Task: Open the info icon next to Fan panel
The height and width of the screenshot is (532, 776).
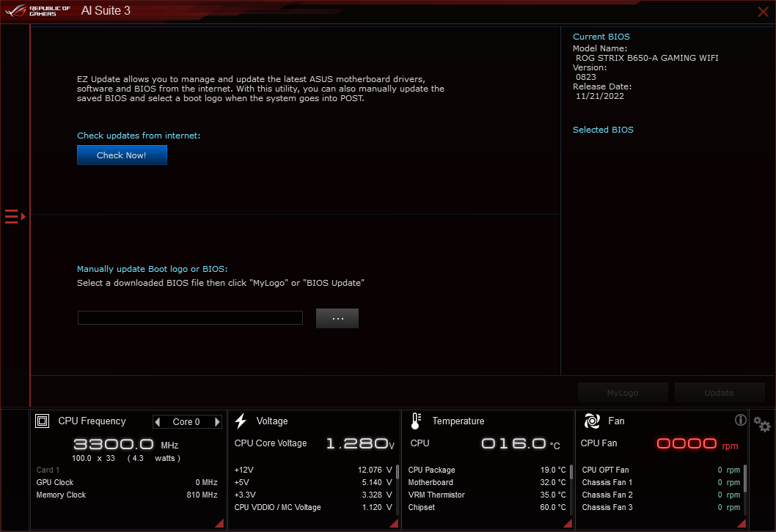Action: (x=741, y=420)
